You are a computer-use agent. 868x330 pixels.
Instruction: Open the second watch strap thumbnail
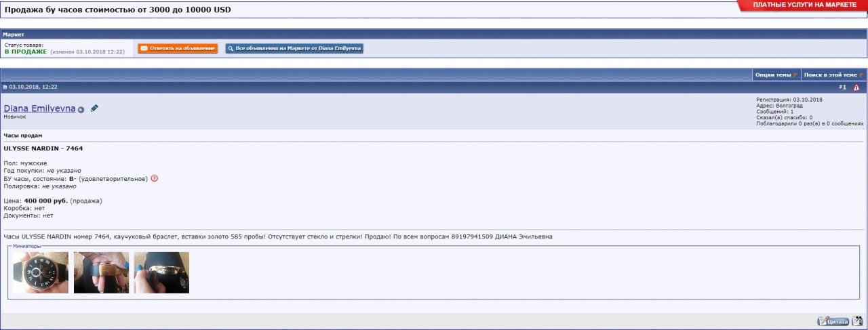101,272
